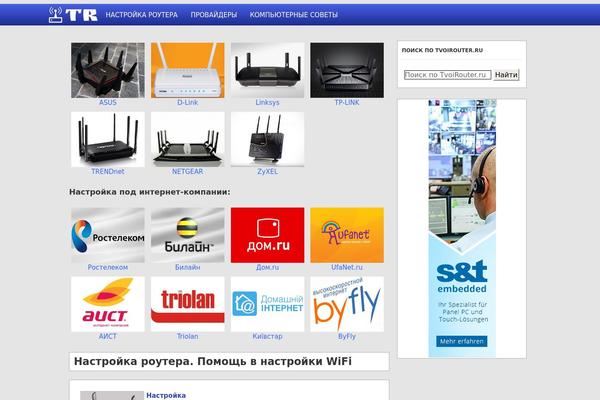
Task: Click the byfly logo tile
Action: (x=347, y=304)
